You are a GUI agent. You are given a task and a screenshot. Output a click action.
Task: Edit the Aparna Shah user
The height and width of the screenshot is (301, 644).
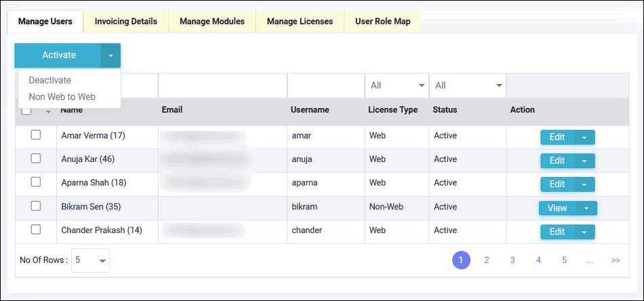(x=557, y=184)
